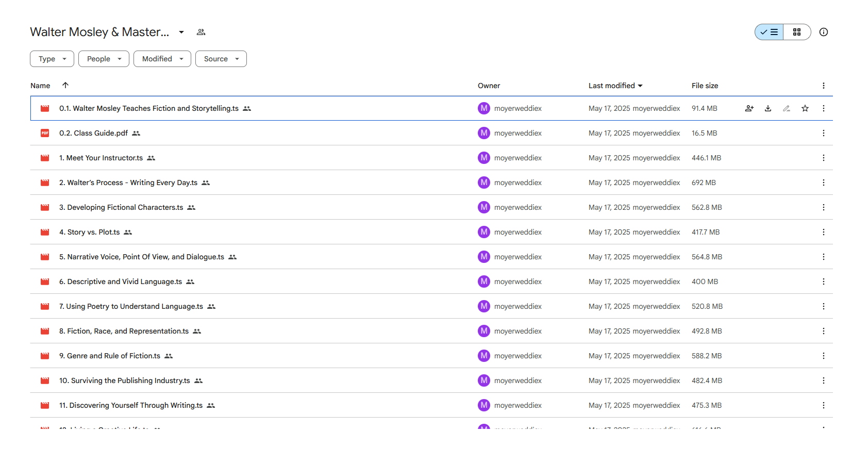Viewport: 868px width, 464px height.
Task: Select 9. Genre and Rule of Fiction.ts
Action: [x=431, y=356]
